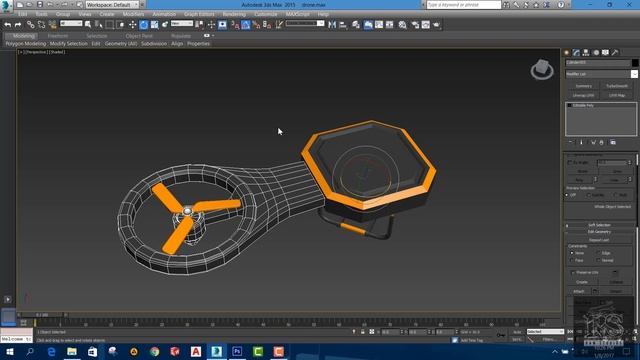Screen dimensions: 640x360
Task: Activate the Select and Link tool
Action: tap(31, 25)
